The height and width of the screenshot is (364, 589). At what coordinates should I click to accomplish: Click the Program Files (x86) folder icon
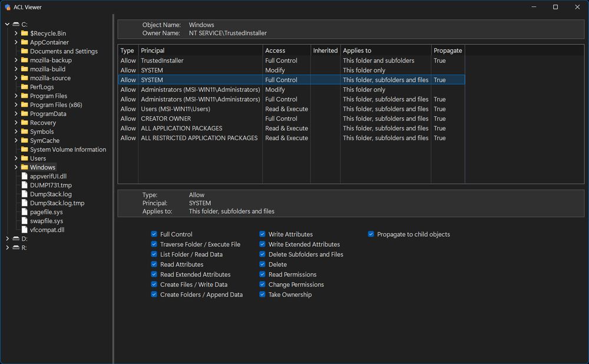24,105
